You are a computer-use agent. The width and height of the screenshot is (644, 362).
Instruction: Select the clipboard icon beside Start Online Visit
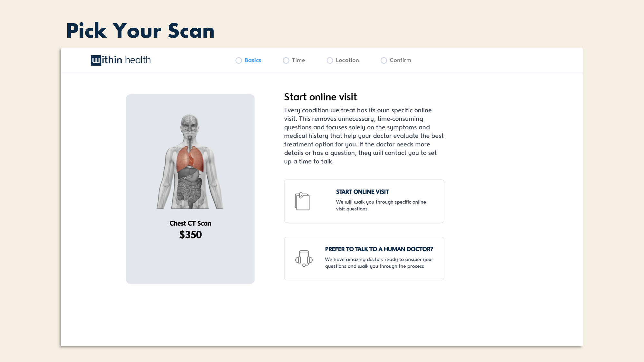click(x=302, y=201)
